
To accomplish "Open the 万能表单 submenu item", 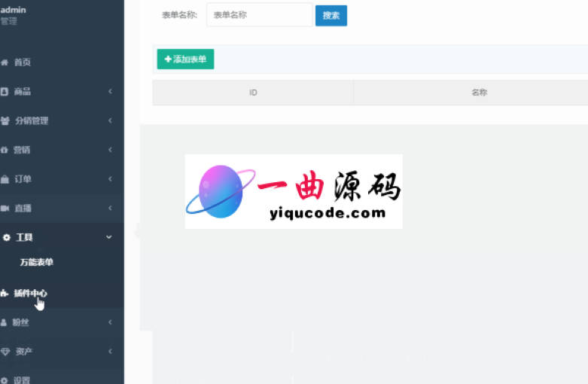I will point(36,262).
